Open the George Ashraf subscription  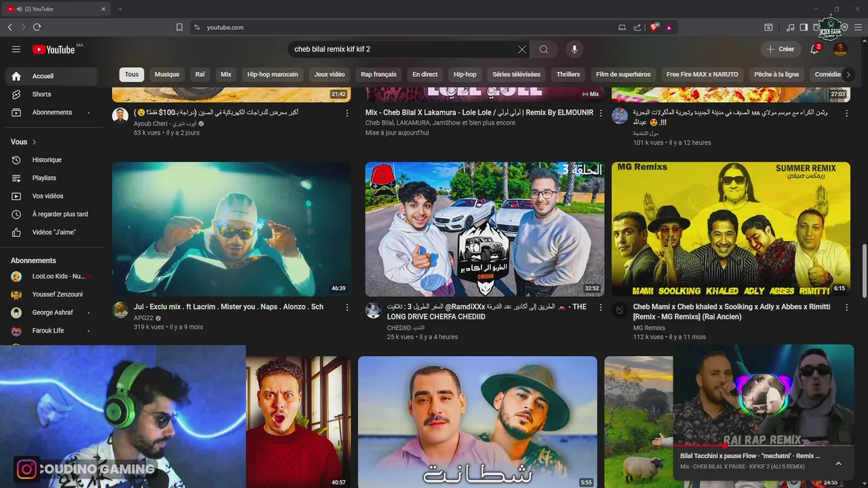[x=53, y=312]
